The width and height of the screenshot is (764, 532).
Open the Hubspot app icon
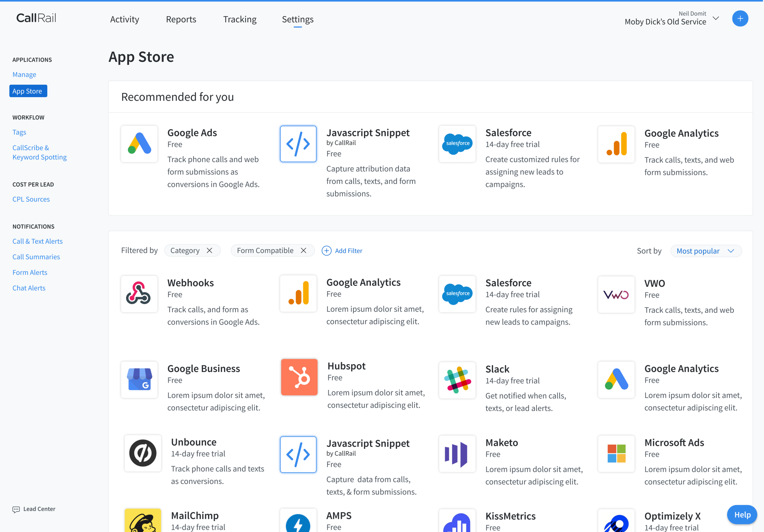pos(299,377)
